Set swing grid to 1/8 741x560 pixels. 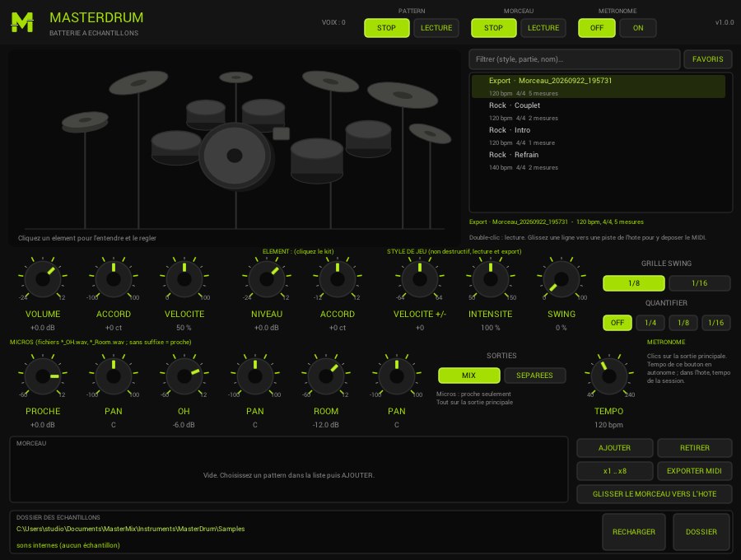click(x=634, y=283)
